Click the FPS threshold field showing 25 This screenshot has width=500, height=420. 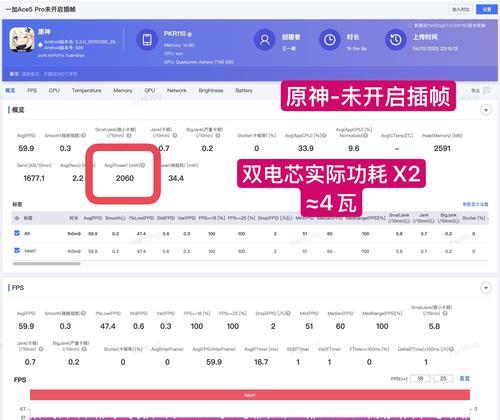click(443, 378)
